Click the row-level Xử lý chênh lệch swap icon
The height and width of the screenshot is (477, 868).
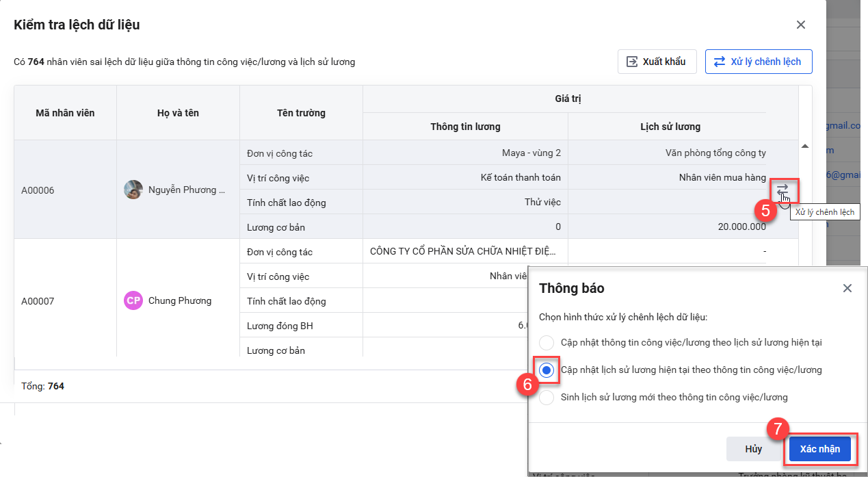(x=782, y=188)
